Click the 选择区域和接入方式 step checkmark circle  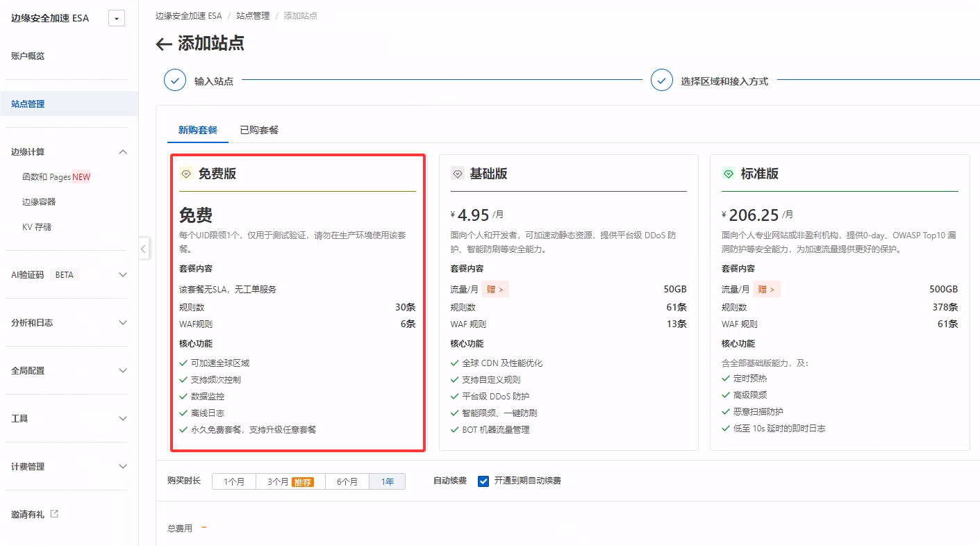pos(662,81)
